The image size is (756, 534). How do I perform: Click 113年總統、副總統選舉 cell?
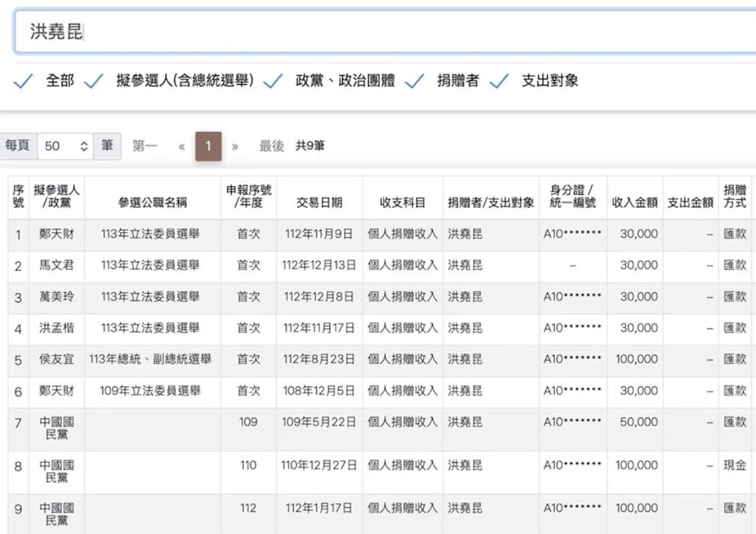[x=150, y=359]
